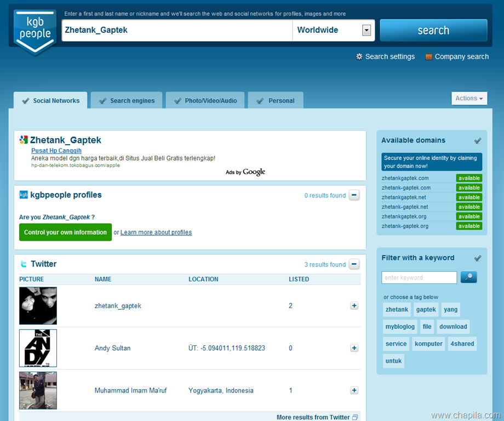Click the enter keyword input field
Screen dimensions: 504x421
419,277
